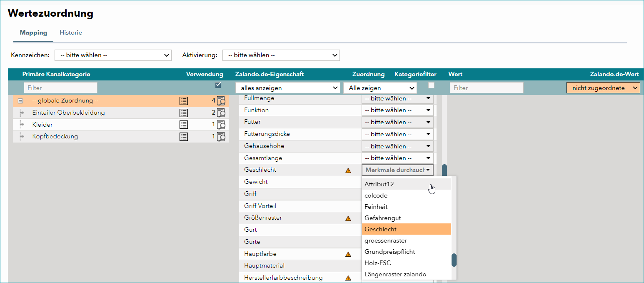Click the dropdown list's scrollbar thumb

[454, 260]
